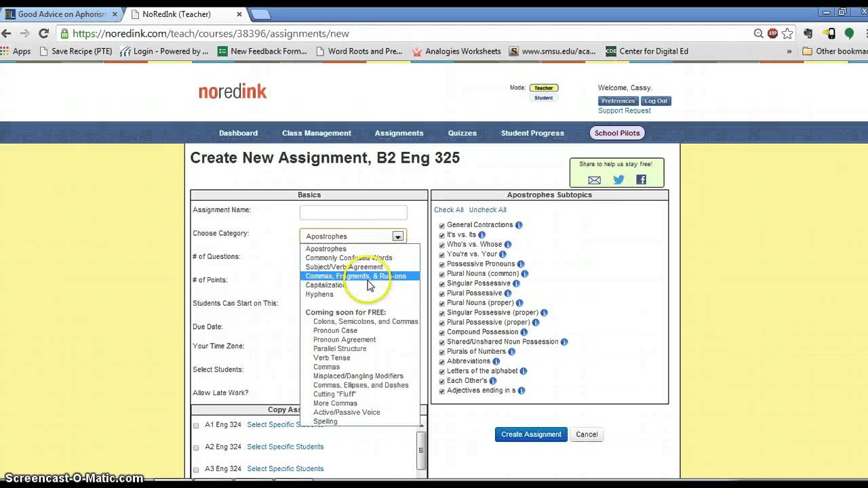The image size is (868, 488).
Task: Uncheck the Who's vs. Whose checkbox
Action: coord(441,245)
